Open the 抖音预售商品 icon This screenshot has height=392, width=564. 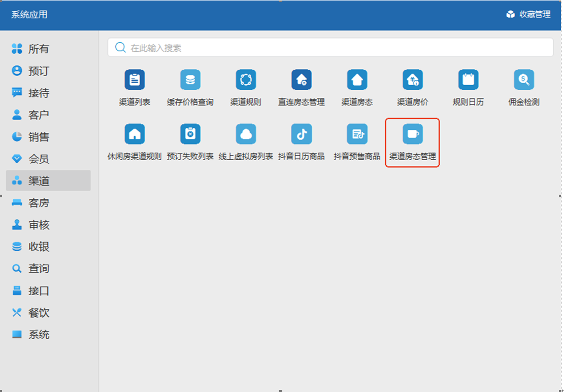pos(357,134)
